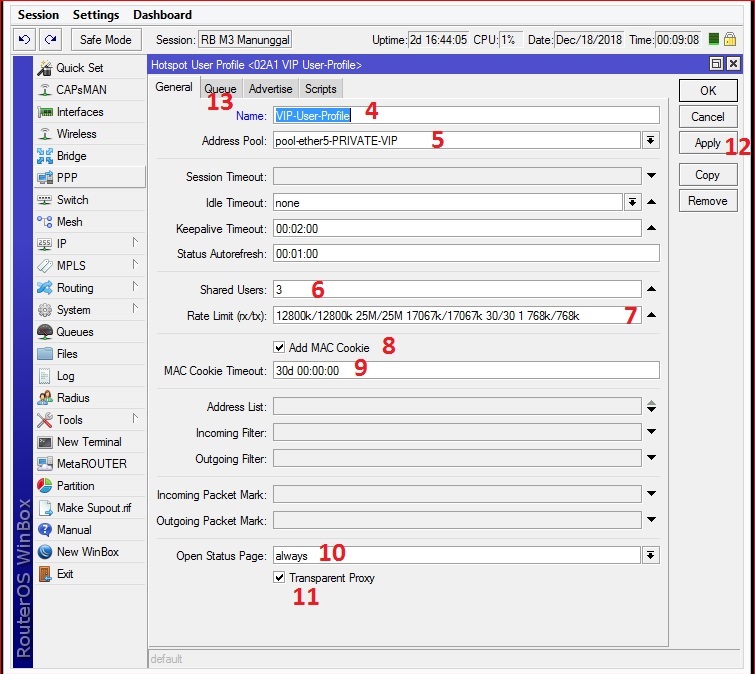This screenshot has height=674, width=755.
Task: Toggle the Transparent Proxy checkbox
Action: click(x=279, y=577)
